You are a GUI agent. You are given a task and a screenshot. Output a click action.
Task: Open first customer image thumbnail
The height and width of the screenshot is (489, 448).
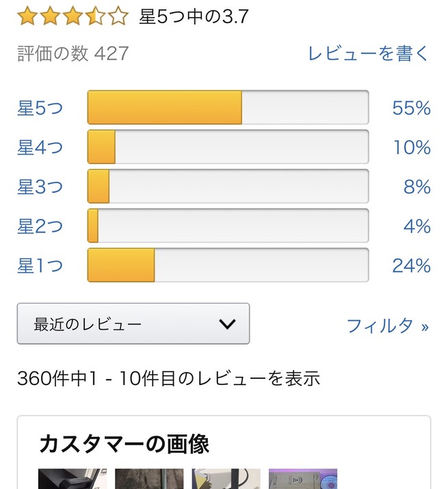(x=72, y=479)
